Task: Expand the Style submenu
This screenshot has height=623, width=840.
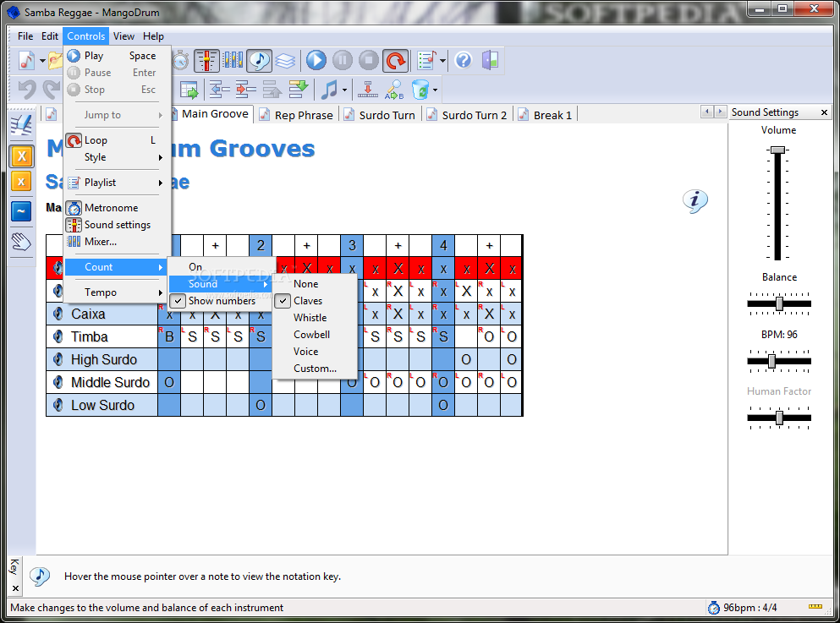Action: (x=118, y=157)
